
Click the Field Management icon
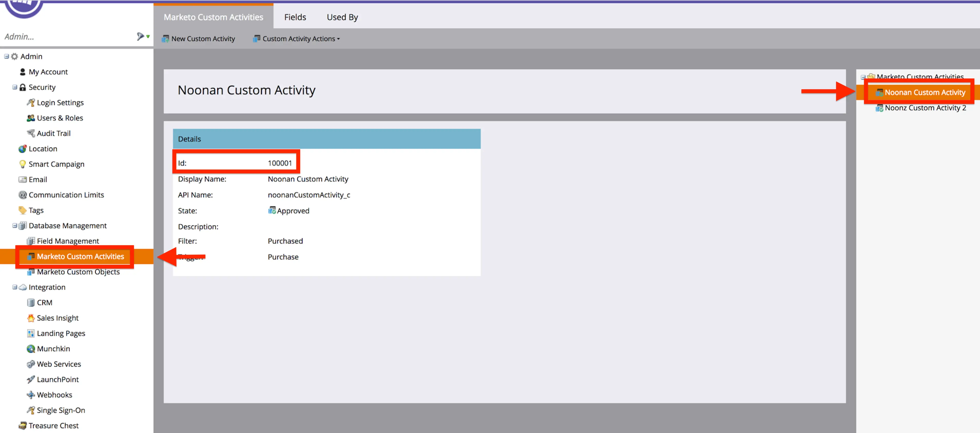point(31,241)
